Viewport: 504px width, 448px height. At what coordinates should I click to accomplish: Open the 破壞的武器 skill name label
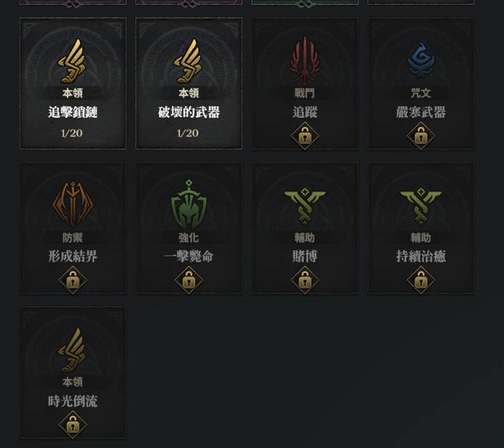point(189,112)
